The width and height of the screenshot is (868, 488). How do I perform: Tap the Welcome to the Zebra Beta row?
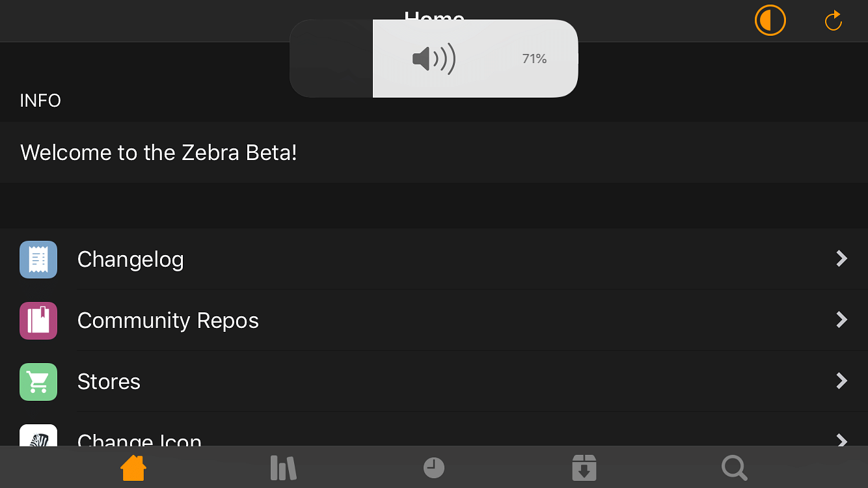[434, 153]
